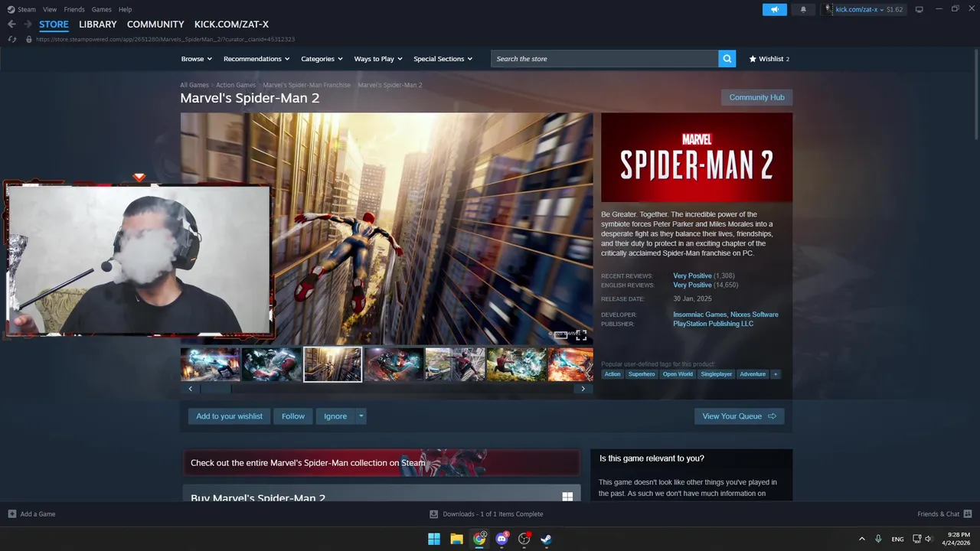Click the Superhero tag
This screenshot has height=551, width=980.
642,374
